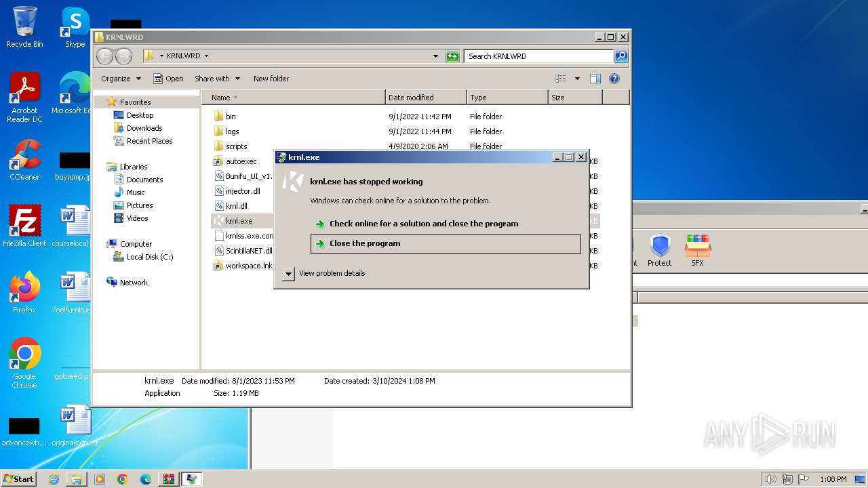The height and width of the screenshot is (488, 868).
Task: Launch Acrobat Reader DC from desktop
Action: pos(24,97)
